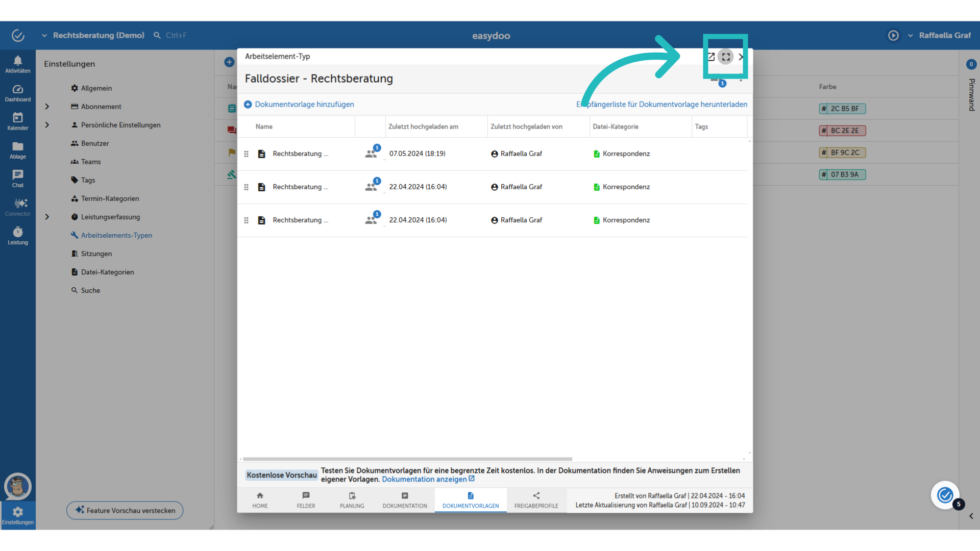
Task: Switch to the PLANUNG tab
Action: tap(352, 500)
